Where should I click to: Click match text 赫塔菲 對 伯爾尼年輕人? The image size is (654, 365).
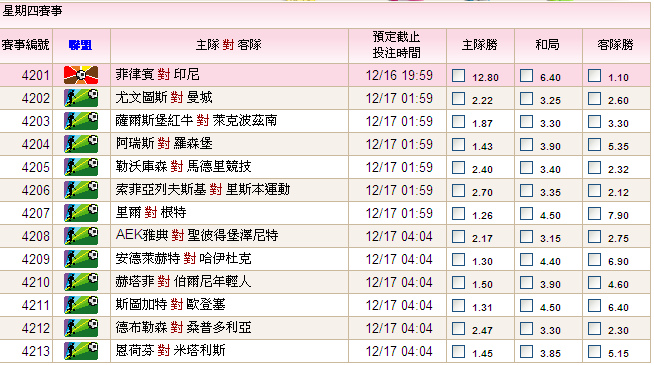[184, 282]
